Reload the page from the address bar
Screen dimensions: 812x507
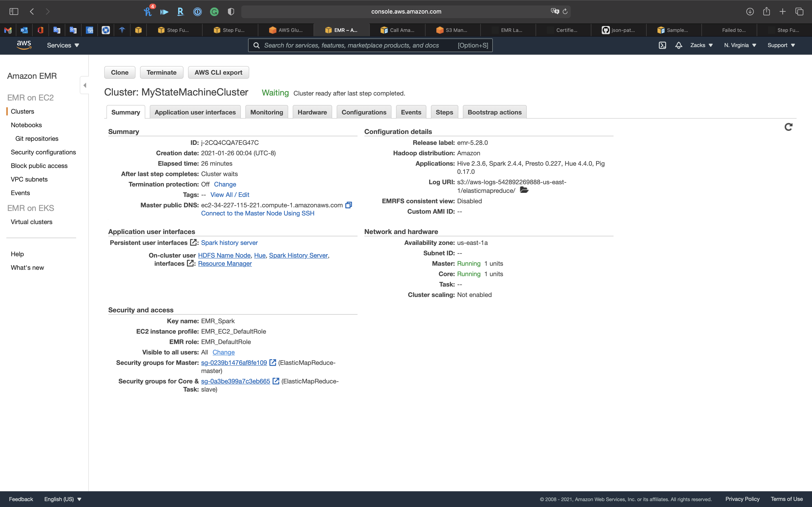[x=565, y=11]
